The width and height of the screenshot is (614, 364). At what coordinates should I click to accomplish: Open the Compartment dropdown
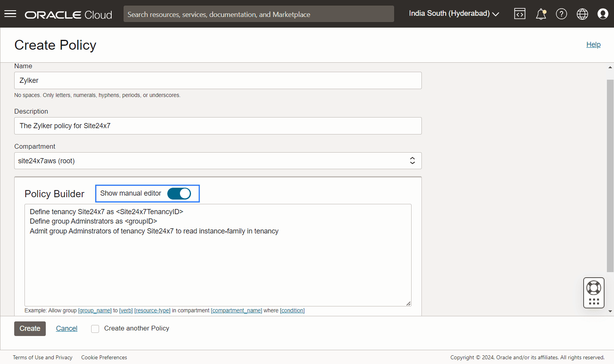point(218,161)
